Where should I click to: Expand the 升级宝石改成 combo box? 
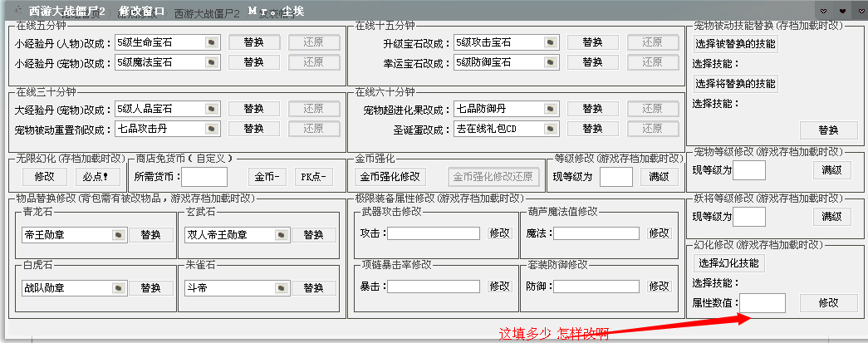[550, 42]
